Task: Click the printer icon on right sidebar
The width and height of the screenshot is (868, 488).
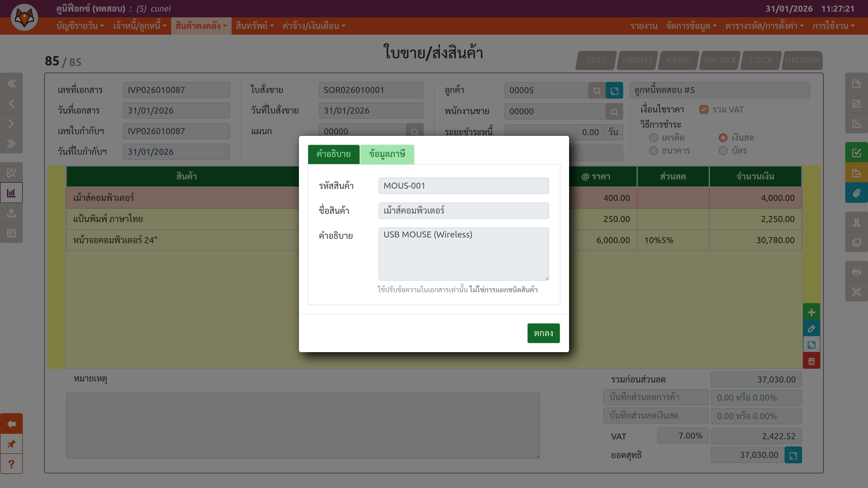Action: (856, 271)
